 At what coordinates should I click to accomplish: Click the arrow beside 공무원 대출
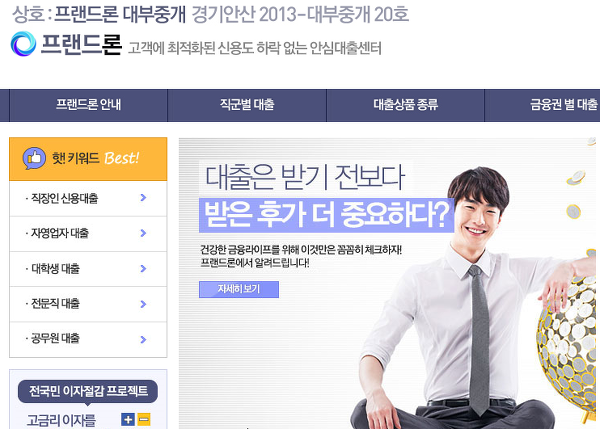143,339
